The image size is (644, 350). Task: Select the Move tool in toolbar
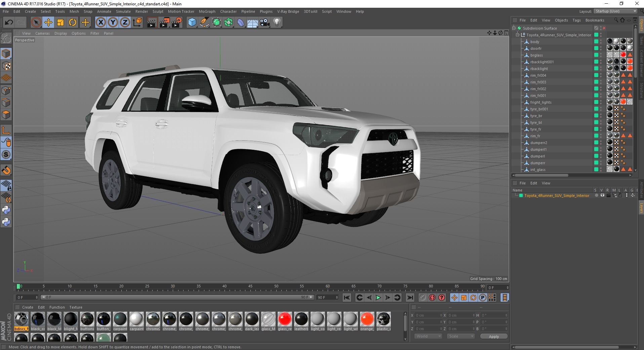(x=48, y=23)
